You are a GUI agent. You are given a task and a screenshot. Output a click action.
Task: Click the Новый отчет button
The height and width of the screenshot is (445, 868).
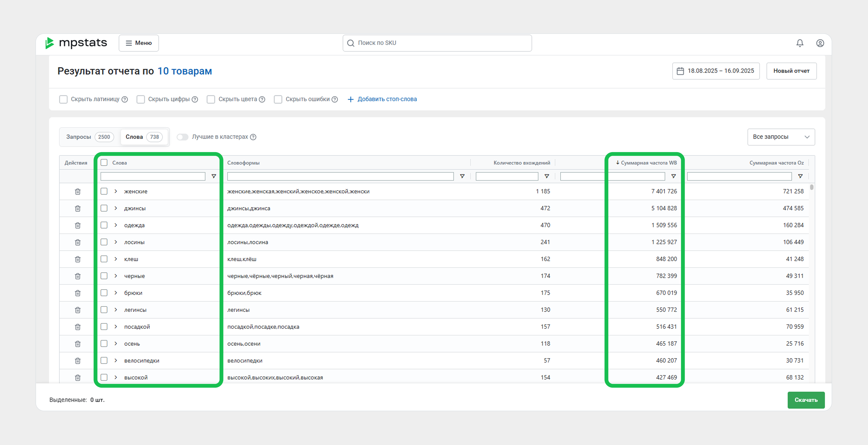coord(791,71)
